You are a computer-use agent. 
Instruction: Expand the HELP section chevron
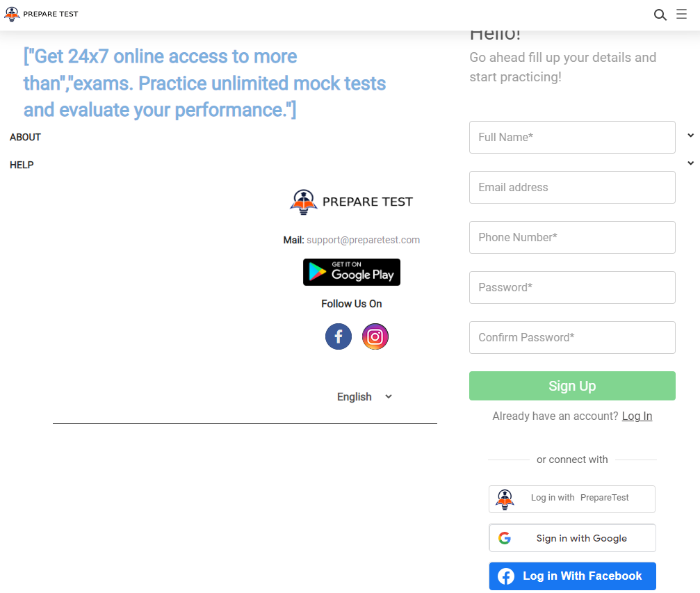[x=690, y=163]
